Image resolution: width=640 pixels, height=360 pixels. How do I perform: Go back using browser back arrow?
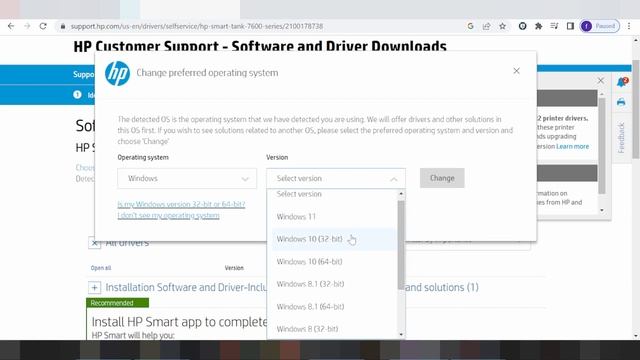click(x=11, y=26)
